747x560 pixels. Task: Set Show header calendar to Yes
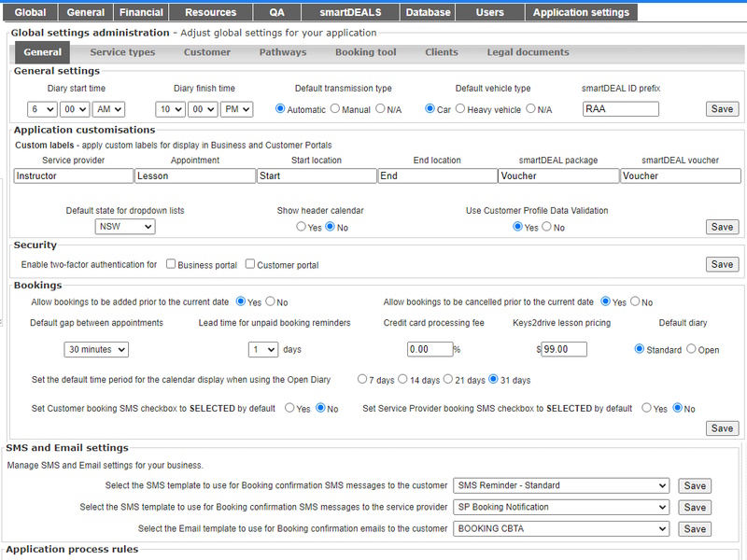[301, 227]
